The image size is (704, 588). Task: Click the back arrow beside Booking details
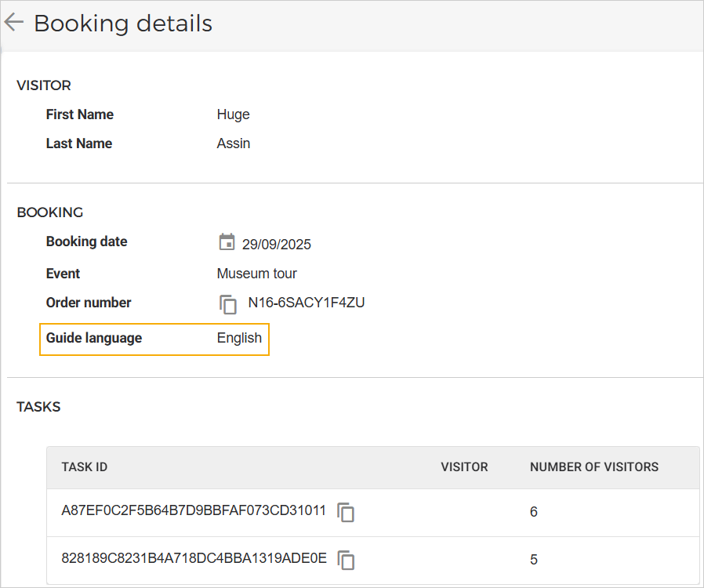pos(14,23)
